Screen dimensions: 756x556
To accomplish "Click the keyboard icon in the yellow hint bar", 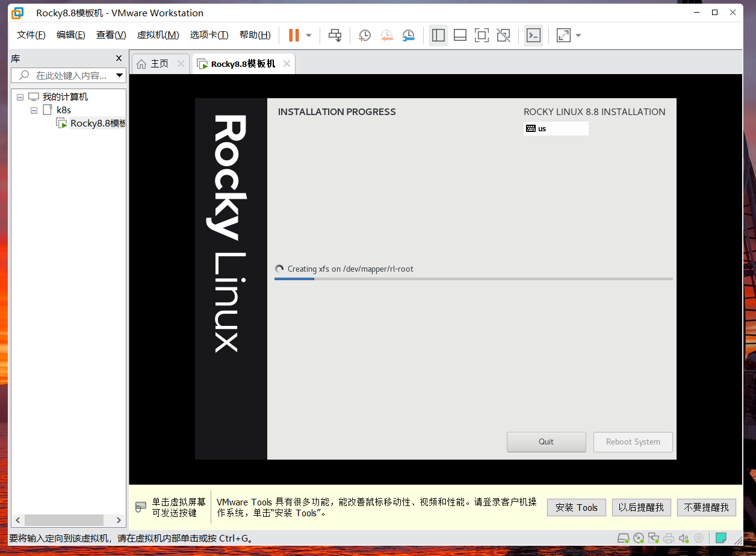I will coord(141,507).
